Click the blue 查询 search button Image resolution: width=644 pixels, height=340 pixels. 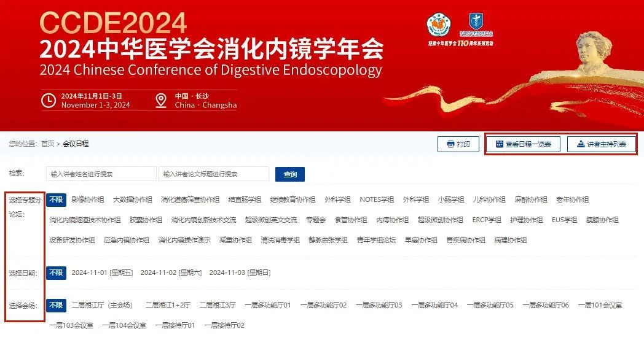[x=290, y=174]
